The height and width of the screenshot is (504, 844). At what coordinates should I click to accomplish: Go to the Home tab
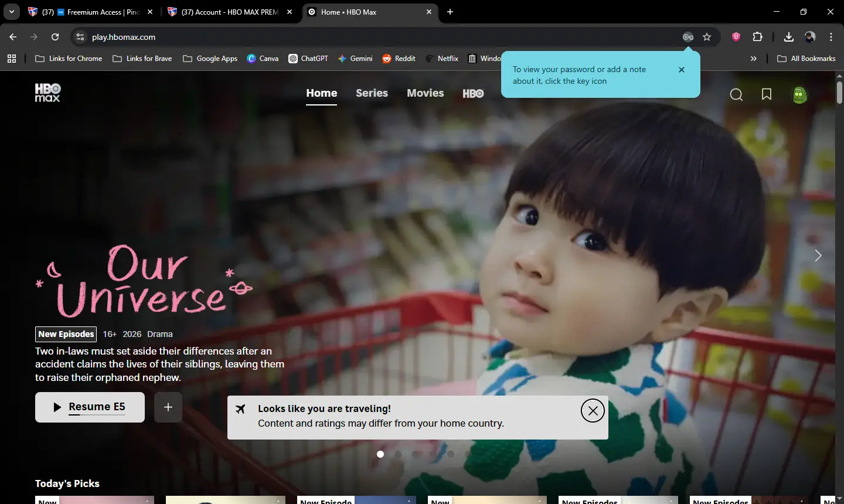coord(322,93)
